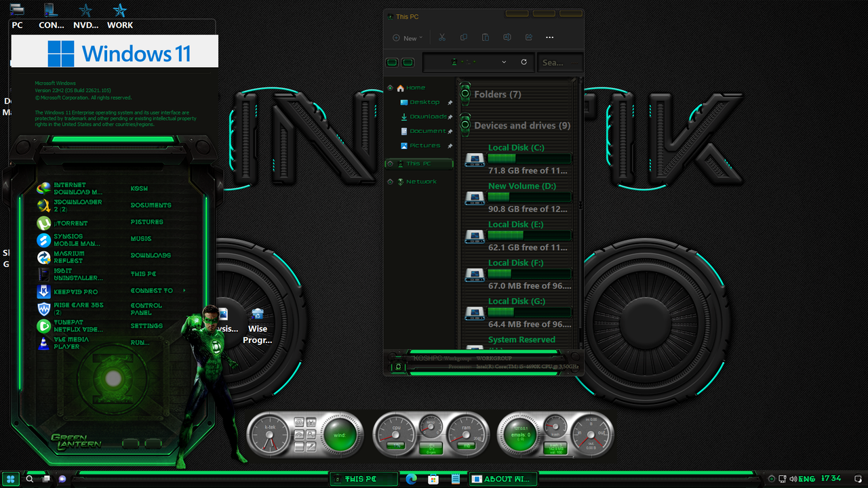Open Local Disk (E:) drive
The width and height of the screenshot is (868, 488).
518,236
